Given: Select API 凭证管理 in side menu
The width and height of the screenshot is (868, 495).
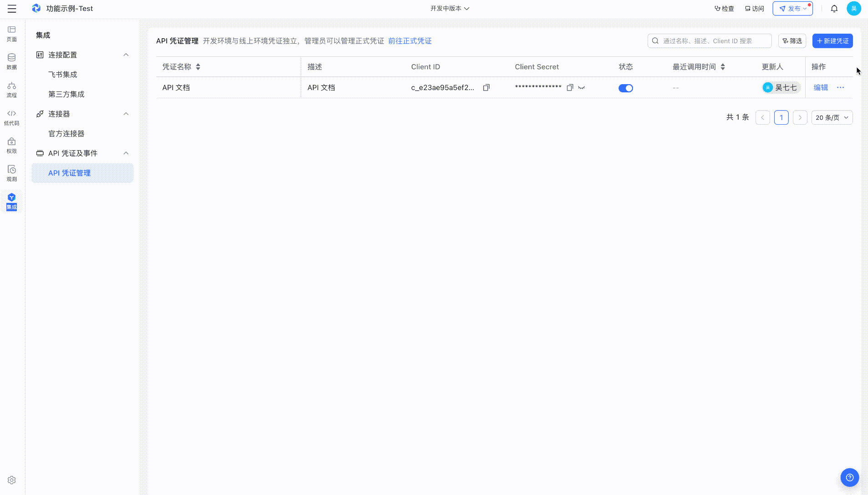Looking at the screenshot, I should click(69, 173).
